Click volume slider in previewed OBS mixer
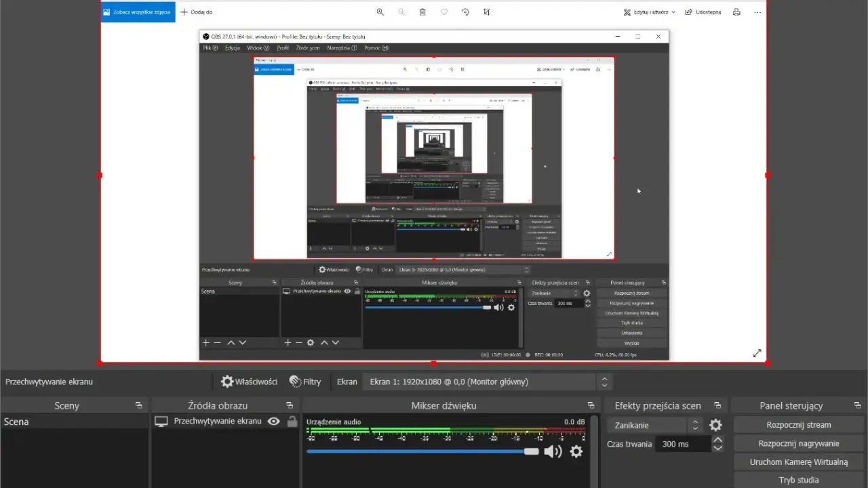The width and height of the screenshot is (868, 488). click(x=427, y=307)
